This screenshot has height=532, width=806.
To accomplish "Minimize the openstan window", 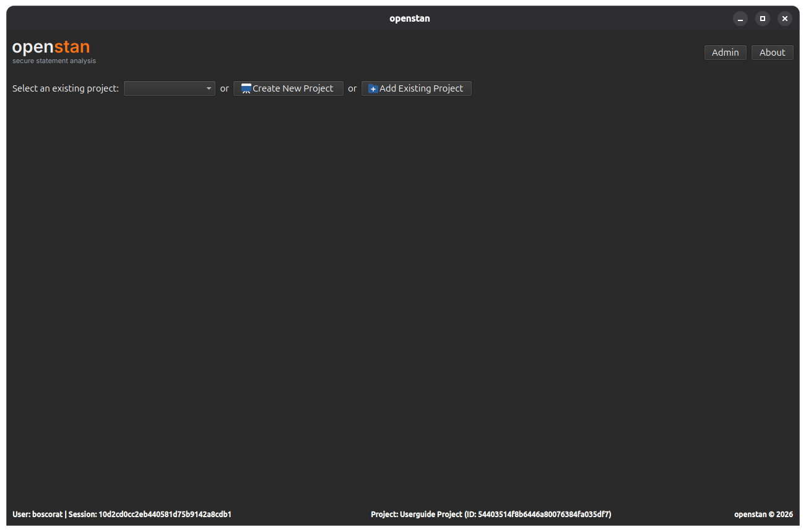I will click(740, 19).
